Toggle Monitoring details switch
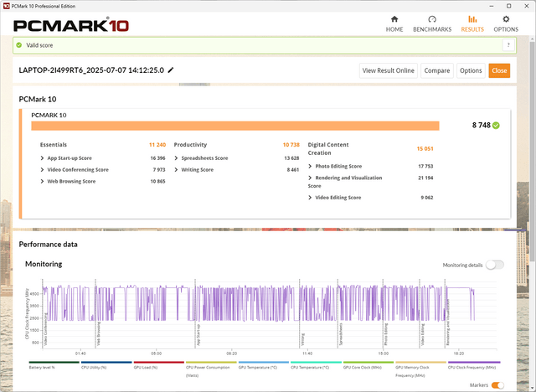The image size is (536, 392). [x=495, y=265]
